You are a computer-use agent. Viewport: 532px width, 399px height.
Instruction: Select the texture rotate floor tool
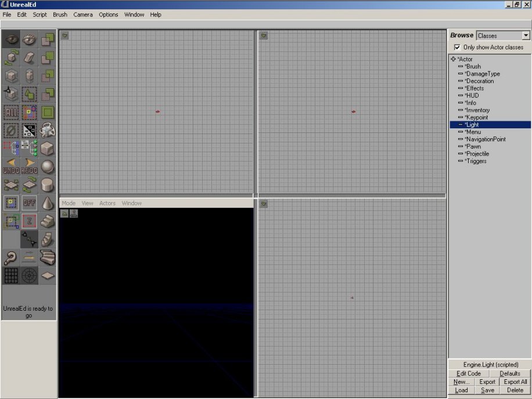coord(29,185)
